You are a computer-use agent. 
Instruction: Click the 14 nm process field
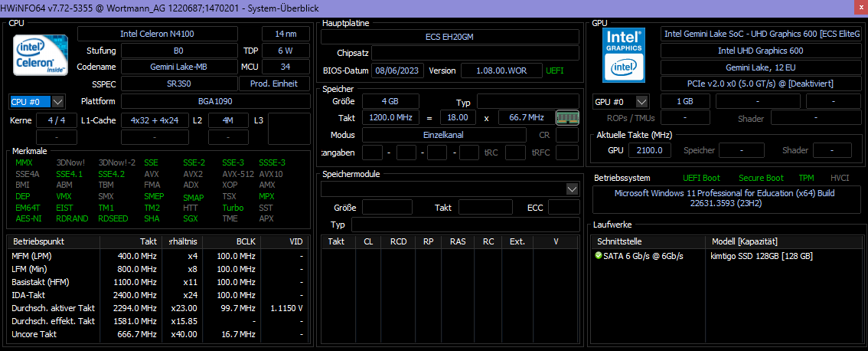(x=286, y=34)
